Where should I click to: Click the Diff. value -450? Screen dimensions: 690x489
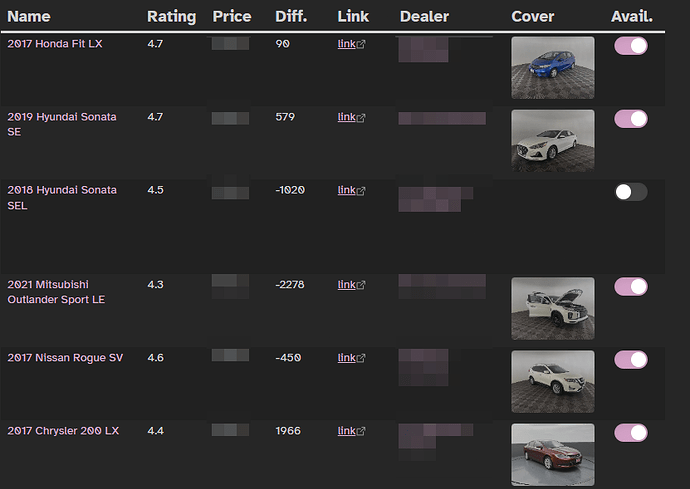tap(288, 358)
